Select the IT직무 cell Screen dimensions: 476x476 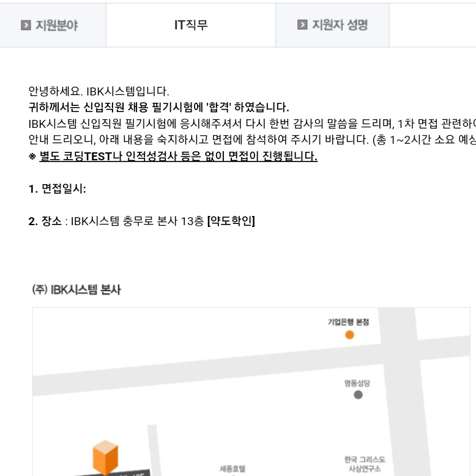[x=191, y=25]
